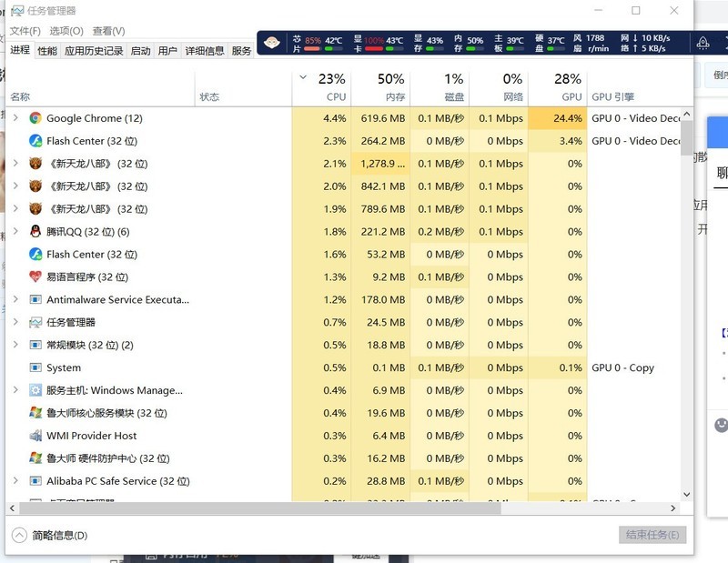
Task: Click the 鲁大师 硬件防护中心 icon
Action: coord(35,458)
